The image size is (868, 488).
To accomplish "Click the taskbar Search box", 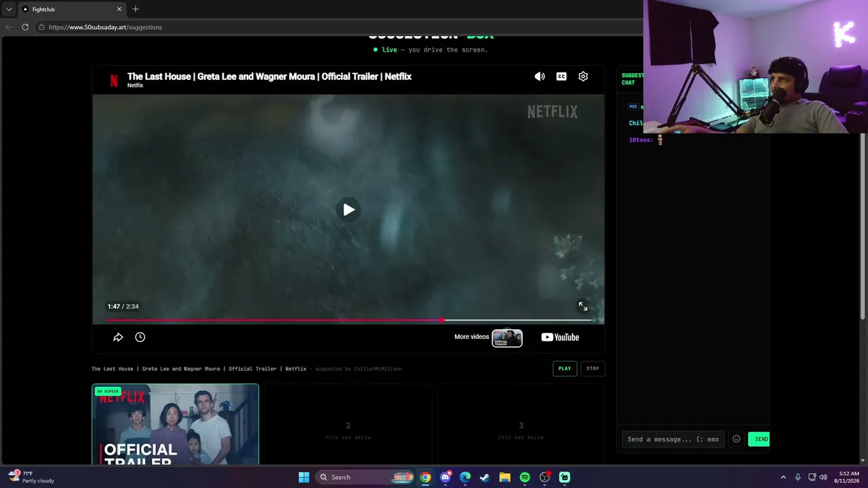I will [x=365, y=477].
